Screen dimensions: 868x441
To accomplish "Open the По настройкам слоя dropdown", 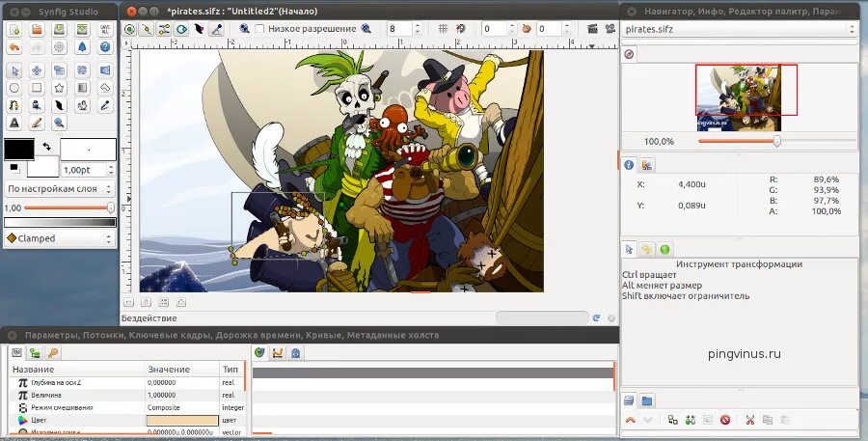I will click(x=60, y=189).
